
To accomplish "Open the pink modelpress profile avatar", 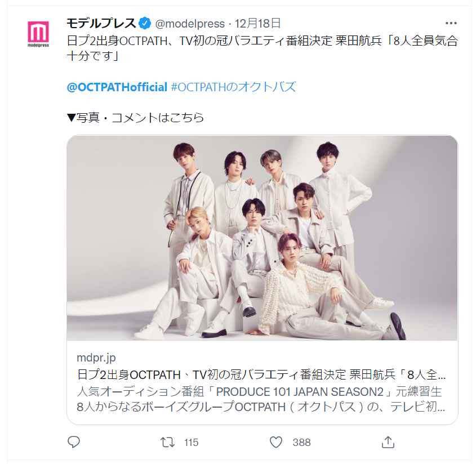I will click(38, 34).
